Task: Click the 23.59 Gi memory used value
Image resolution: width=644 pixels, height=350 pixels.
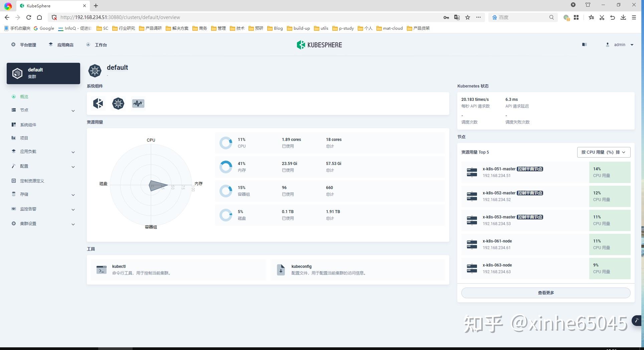Action: pos(289,164)
